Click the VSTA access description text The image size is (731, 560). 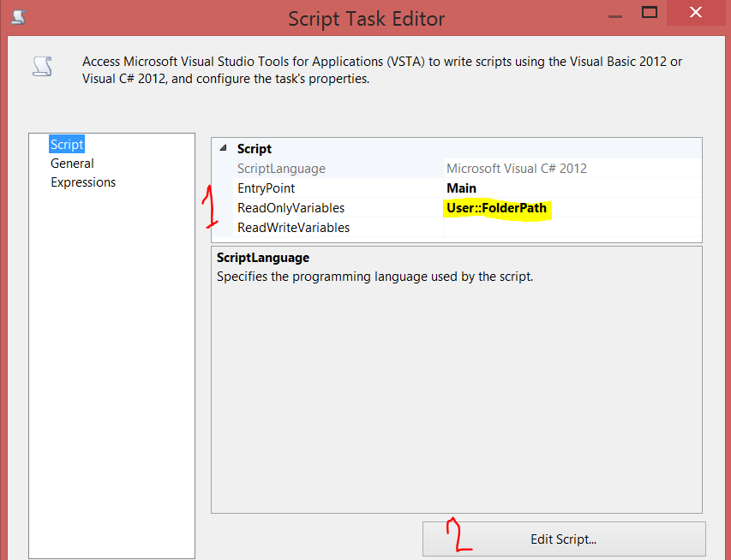pyautogui.click(x=382, y=70)
